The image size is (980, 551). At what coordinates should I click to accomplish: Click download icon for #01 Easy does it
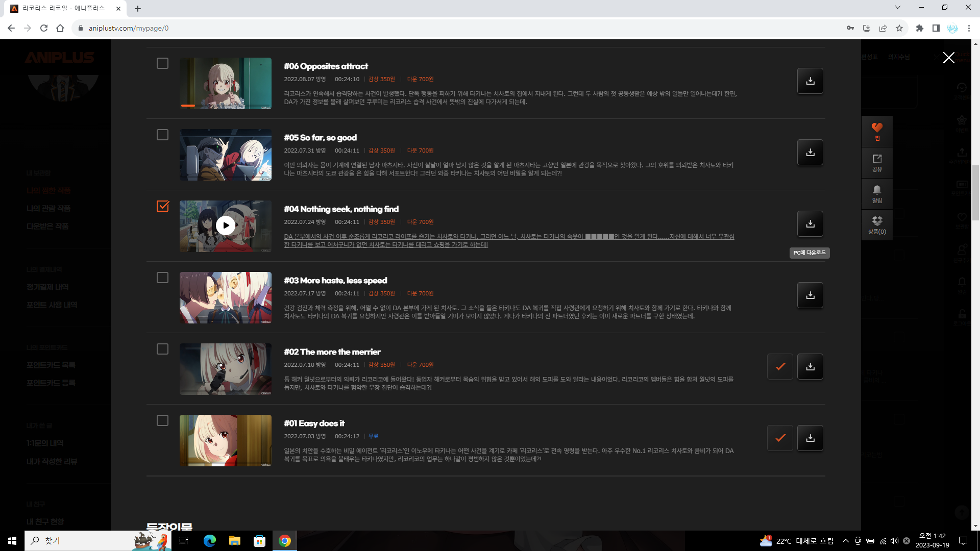coord(810,438)
